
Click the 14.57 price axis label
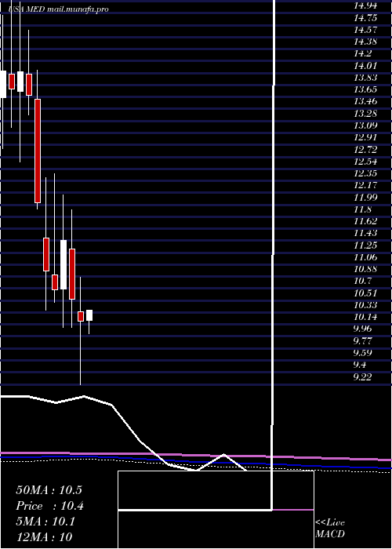[x=365, y=30]
